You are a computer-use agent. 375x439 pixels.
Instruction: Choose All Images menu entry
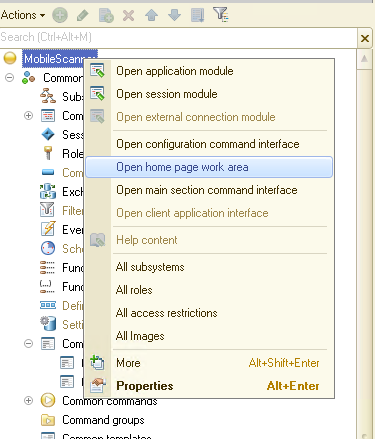click(209, 336)
